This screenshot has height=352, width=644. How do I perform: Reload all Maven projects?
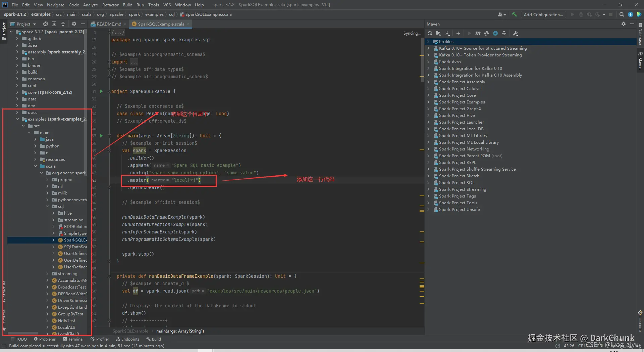pos(430,33)
